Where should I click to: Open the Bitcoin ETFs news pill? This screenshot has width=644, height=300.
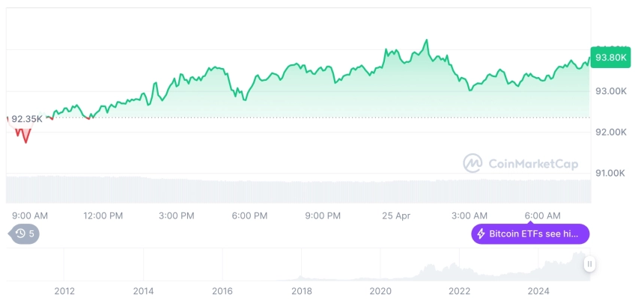[530, 234]
